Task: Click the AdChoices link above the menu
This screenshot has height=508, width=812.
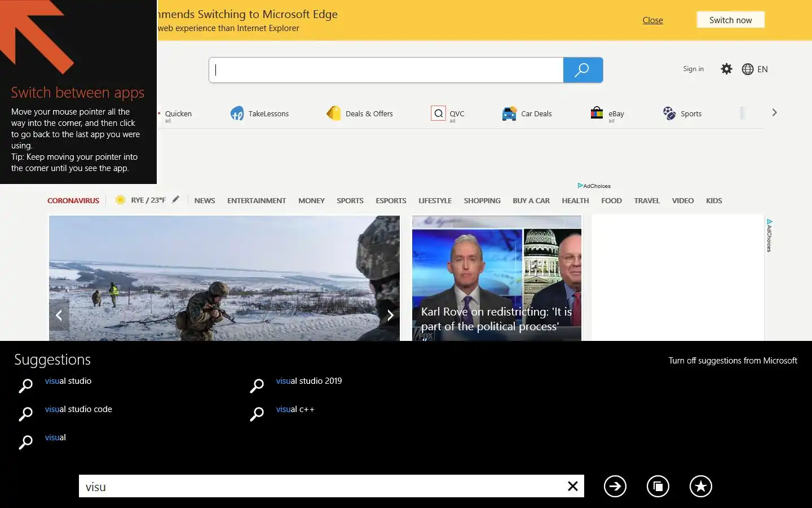Action: click(594, 186)
